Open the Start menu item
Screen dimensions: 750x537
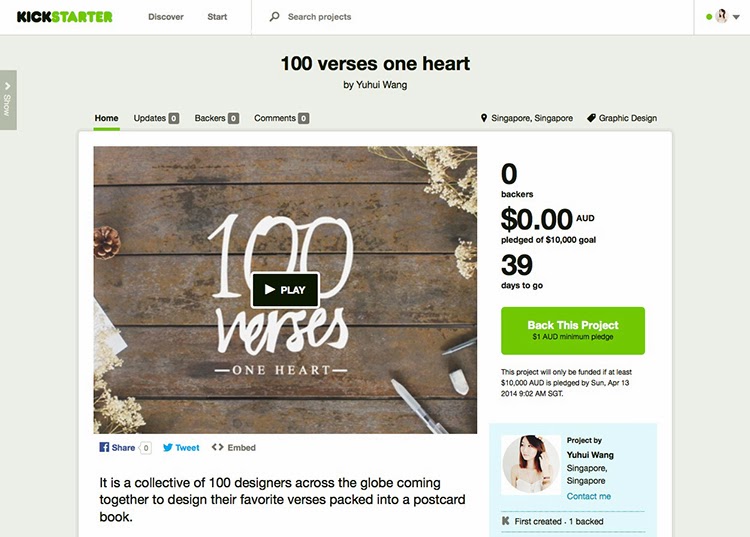(x=217, y=17)
